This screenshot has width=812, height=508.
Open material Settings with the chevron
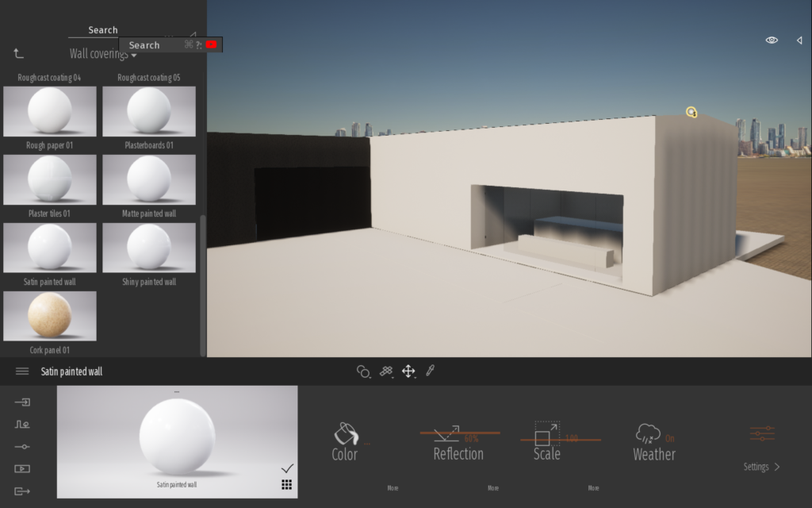point(761,467)
